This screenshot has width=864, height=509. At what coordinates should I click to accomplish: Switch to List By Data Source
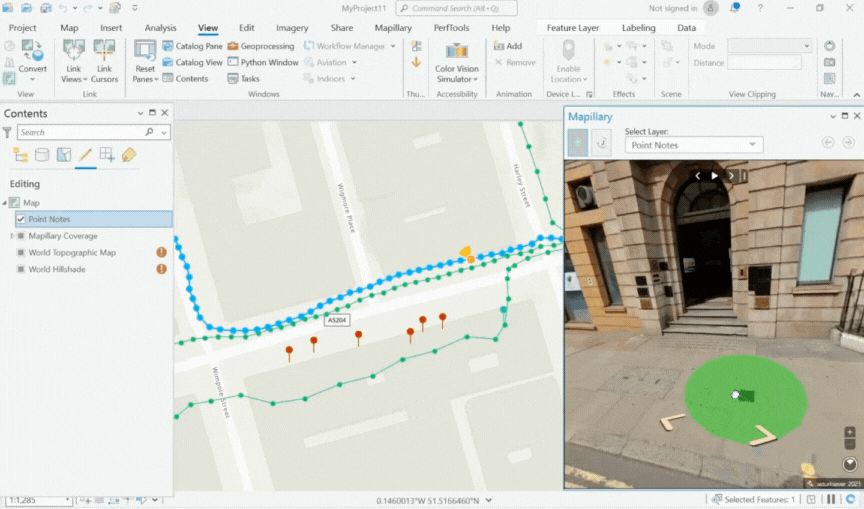pos(42,155)
